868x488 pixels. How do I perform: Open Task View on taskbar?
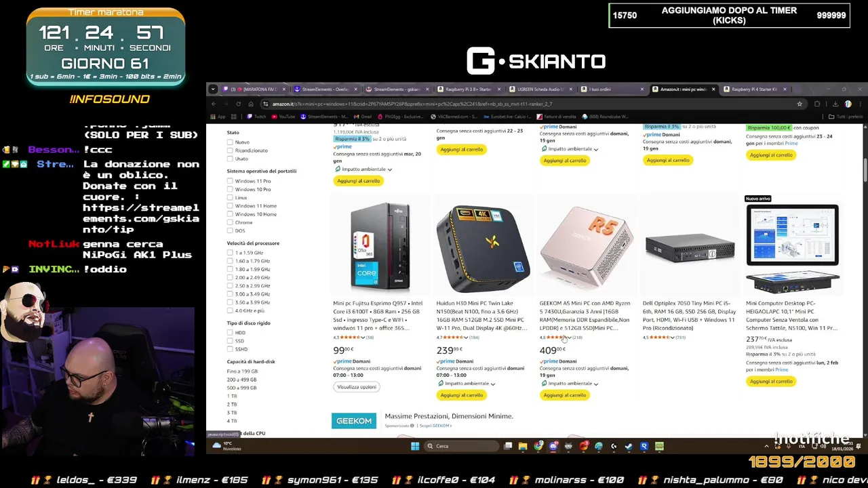(508, 446)
